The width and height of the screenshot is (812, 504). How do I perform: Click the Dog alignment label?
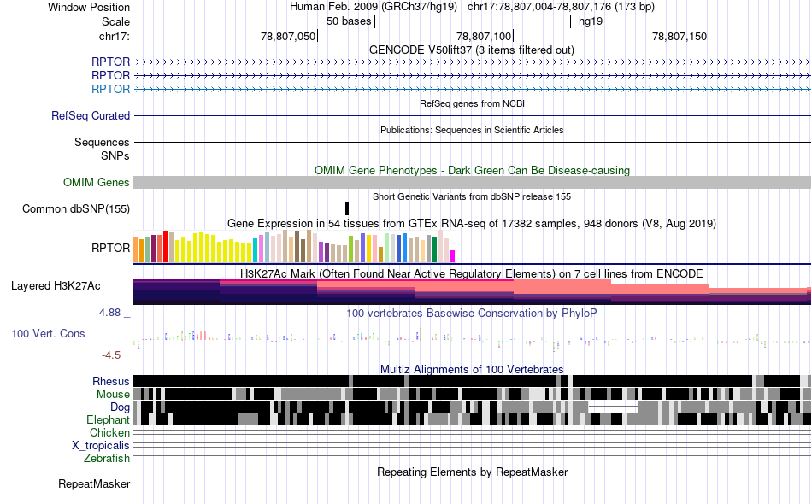click(120, 407)
